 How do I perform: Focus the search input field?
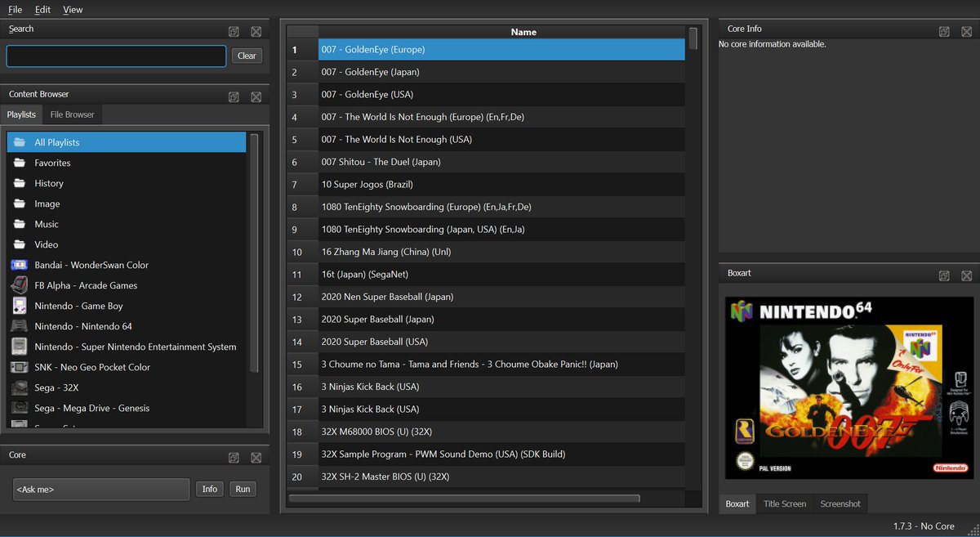[x=116, y=56]
